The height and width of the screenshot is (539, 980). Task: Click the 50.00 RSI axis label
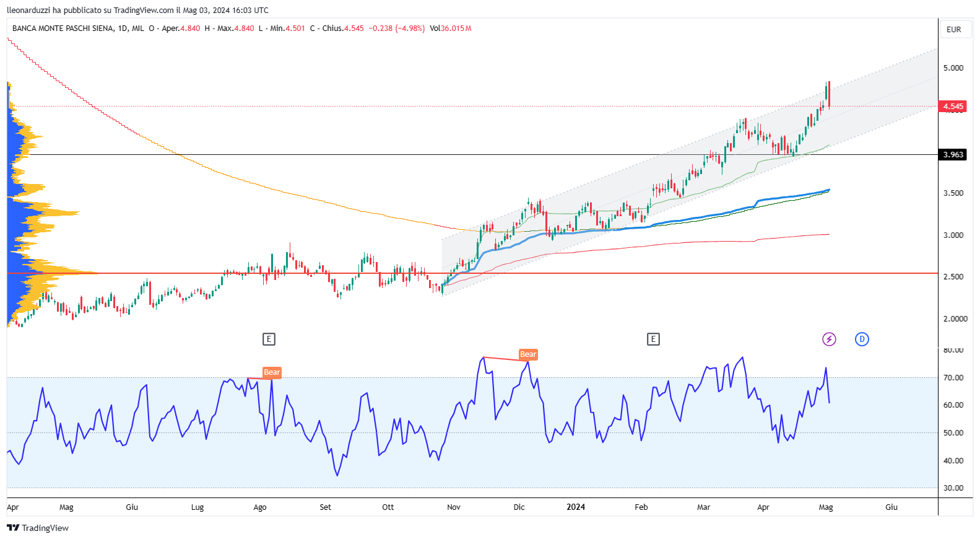(953, 433)
